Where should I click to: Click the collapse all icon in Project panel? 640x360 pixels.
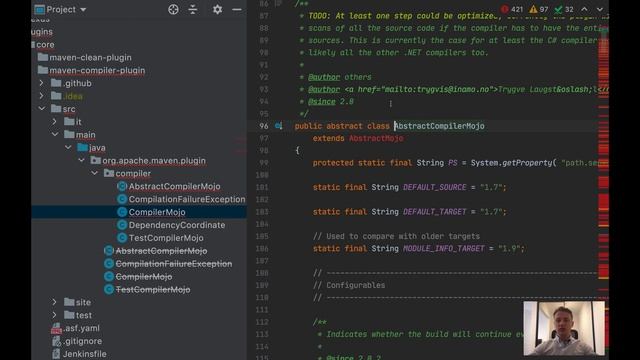(x=193, y=9)
